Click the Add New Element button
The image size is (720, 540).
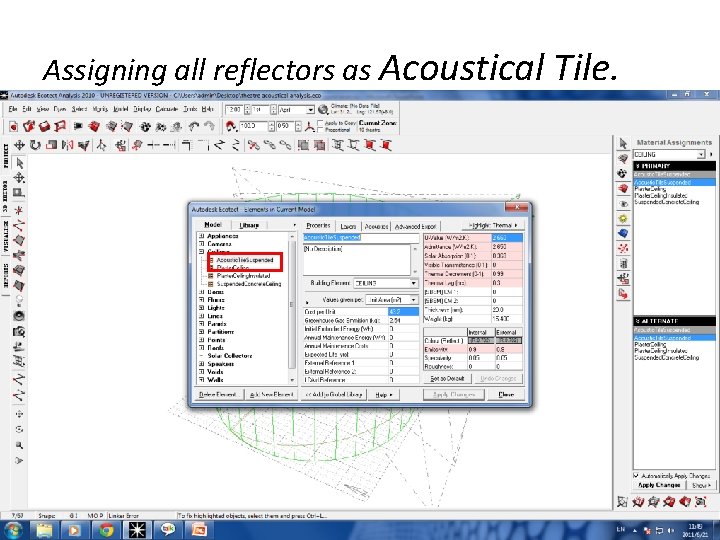(271, 394)
